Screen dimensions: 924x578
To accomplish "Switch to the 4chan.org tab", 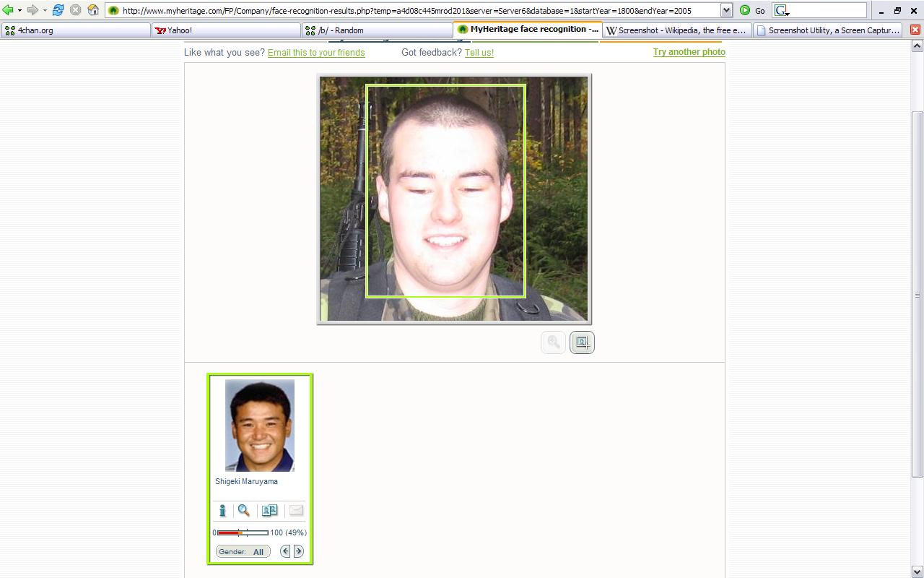I will pyautogui.click(x=76, y=30).
